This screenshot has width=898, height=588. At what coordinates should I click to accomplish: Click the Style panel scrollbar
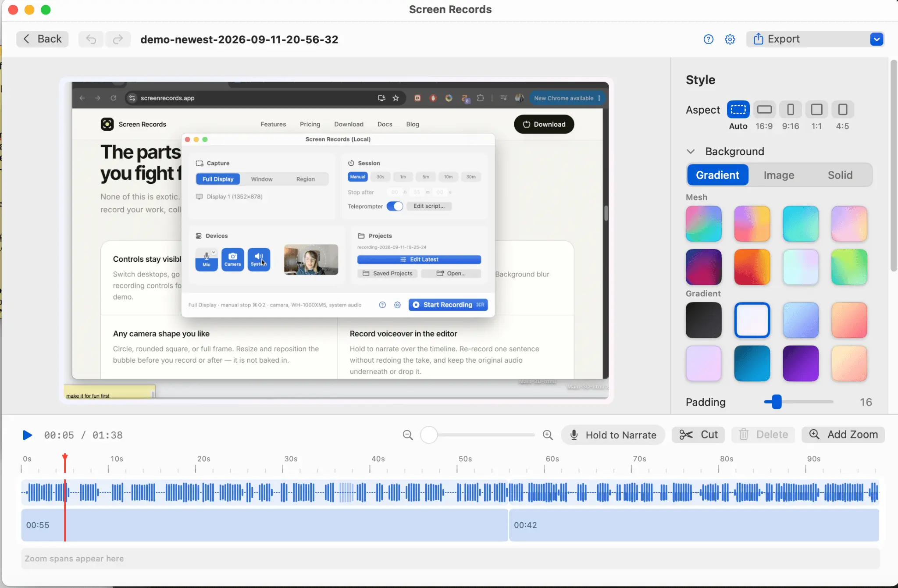click(894, 166)
